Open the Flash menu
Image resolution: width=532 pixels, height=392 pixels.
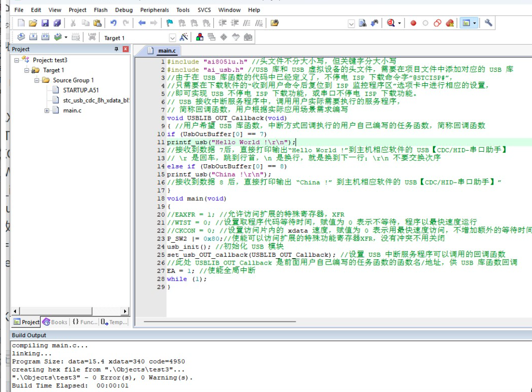pos(100,10)
